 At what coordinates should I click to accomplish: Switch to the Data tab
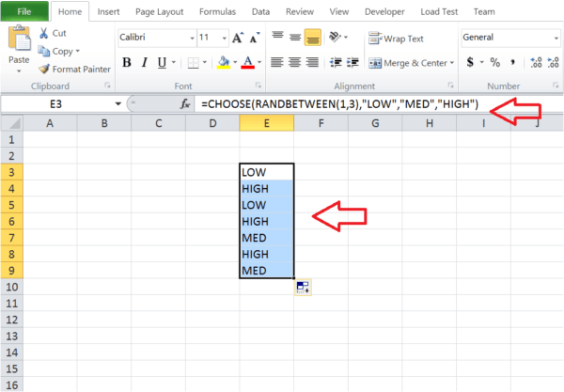coord(260,12)
